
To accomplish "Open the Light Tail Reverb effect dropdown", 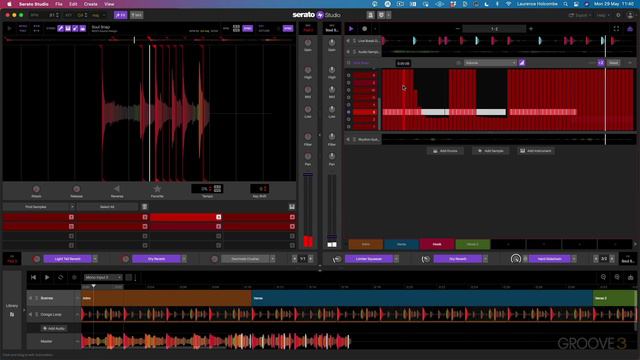I will click(x=95, y=259).
